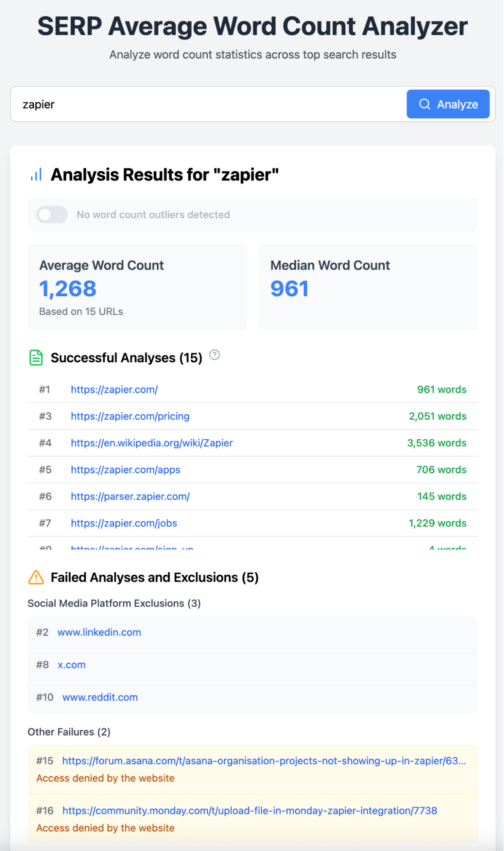Open the community.monday.com failed URL link
504x851 pixels.
249,811
